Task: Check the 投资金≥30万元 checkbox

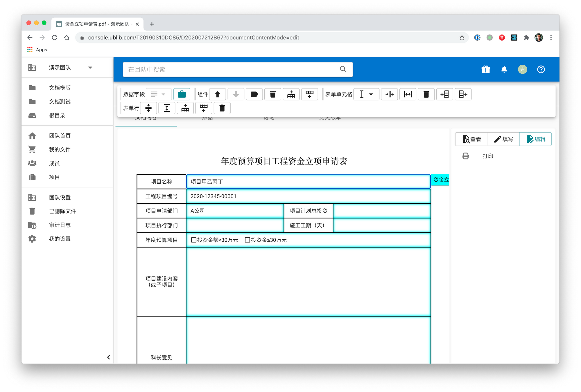Action: 248,240
